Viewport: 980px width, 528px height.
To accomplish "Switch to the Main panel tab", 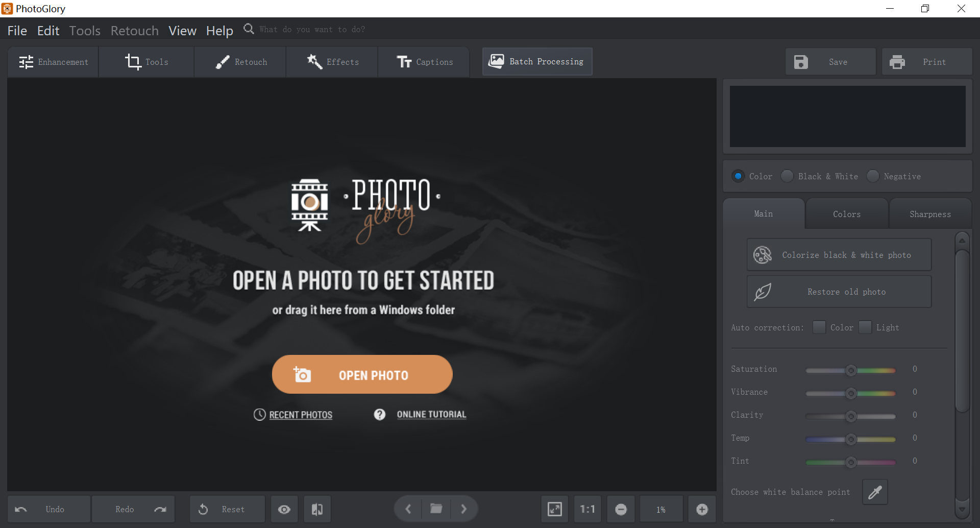I will pyautogui.click(x=764, y=214).
